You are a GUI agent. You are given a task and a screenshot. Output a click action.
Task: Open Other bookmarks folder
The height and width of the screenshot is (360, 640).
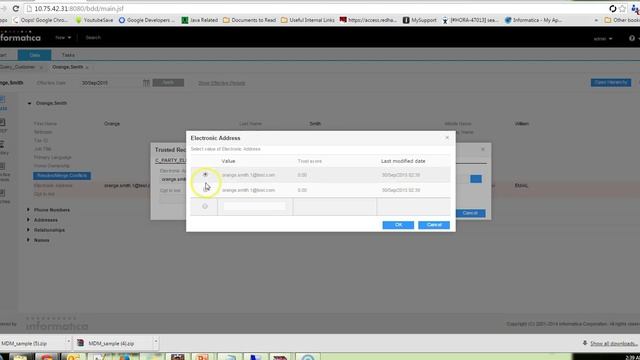coord(622,20)
